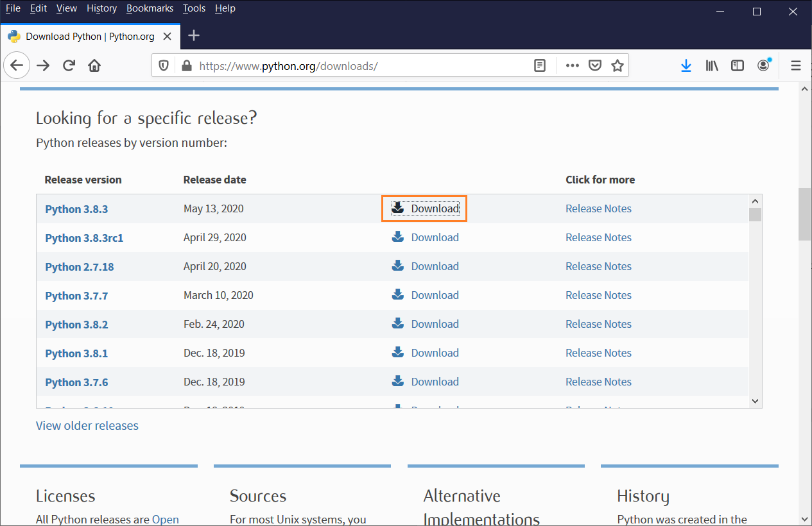View Release Notes for Python 3.8.1
This screenshot has height=526, width=812.
coord(598,353)
